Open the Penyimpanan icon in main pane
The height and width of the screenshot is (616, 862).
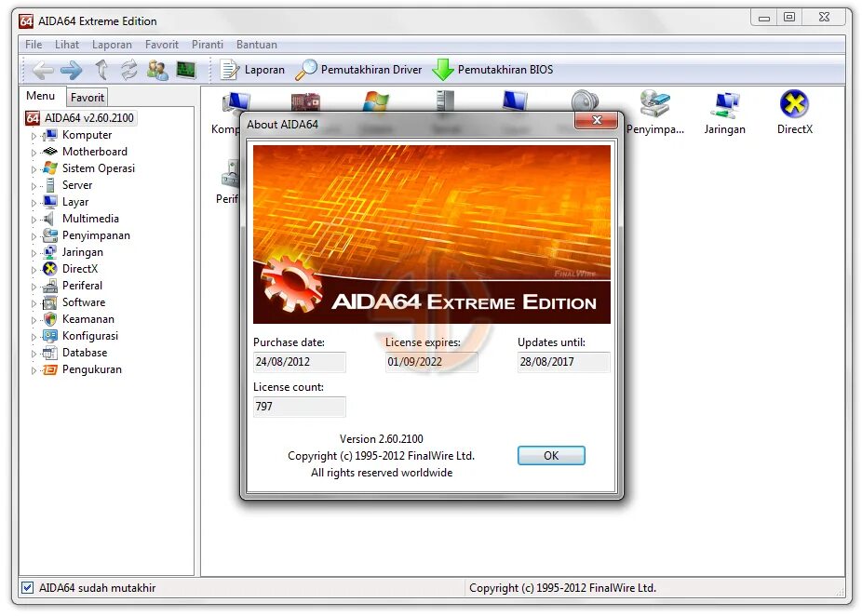654,113
